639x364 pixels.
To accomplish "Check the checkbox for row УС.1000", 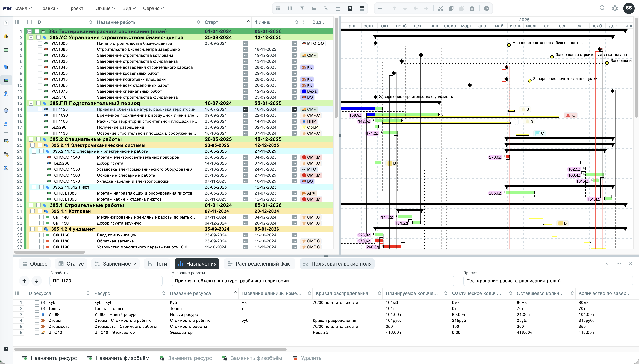I will pyautogui.click(x=40, y=43).
